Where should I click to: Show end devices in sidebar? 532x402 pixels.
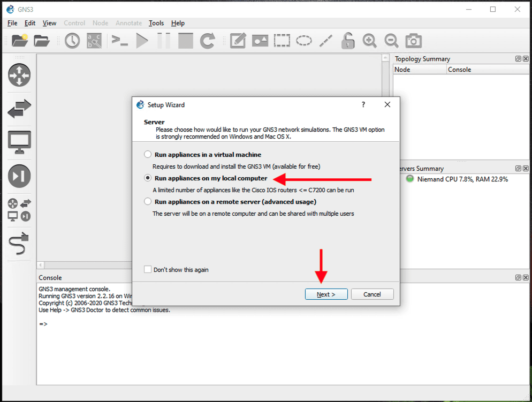coord(19,142)
